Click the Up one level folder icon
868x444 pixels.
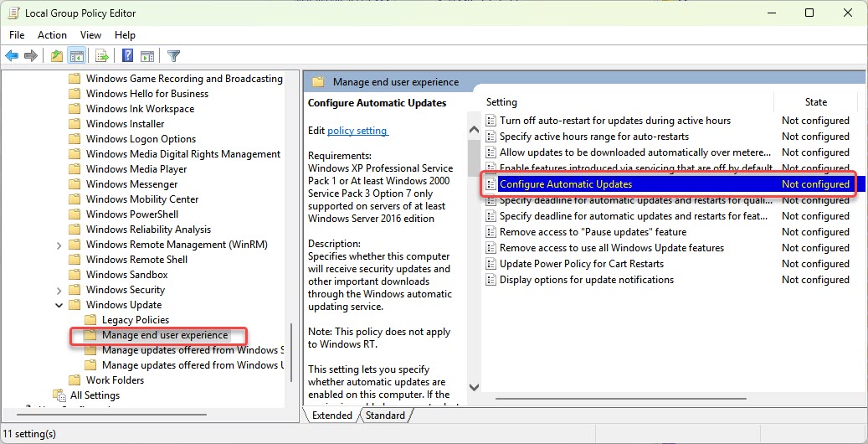coord(56,56)
